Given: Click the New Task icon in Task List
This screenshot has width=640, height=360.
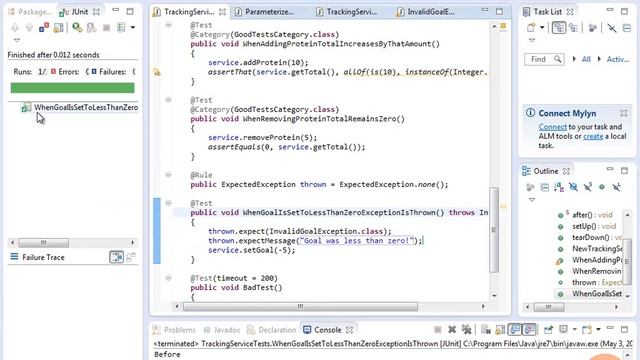Looking at the screenshot, I should [x=531, y=27].
